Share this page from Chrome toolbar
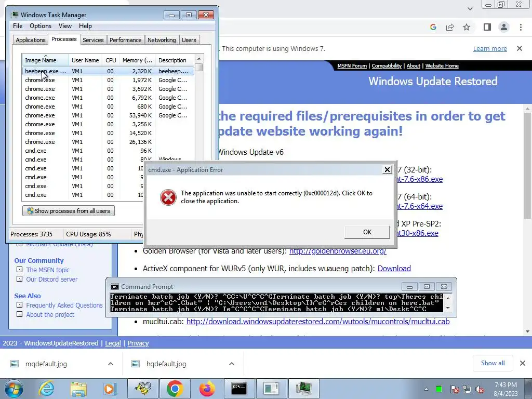 (450, 27)
